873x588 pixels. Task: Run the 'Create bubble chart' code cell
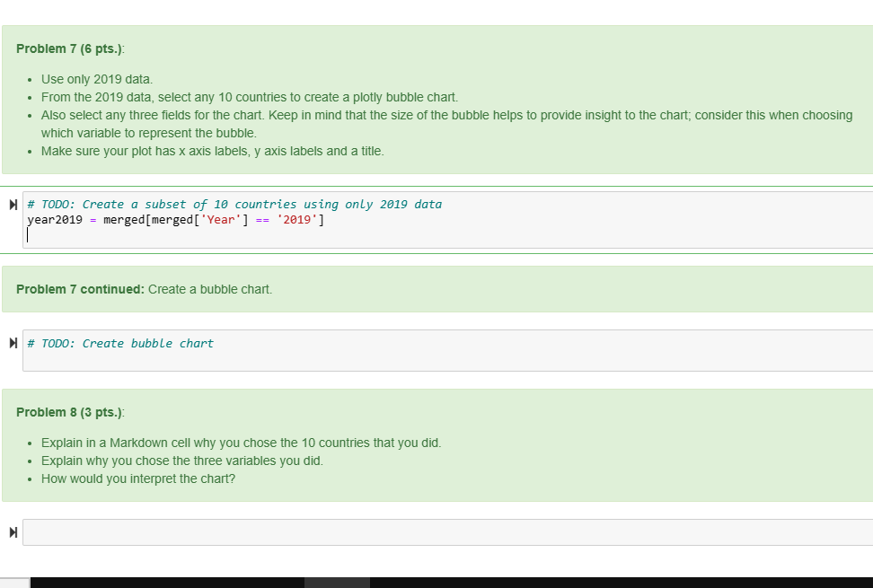(13, 344)
